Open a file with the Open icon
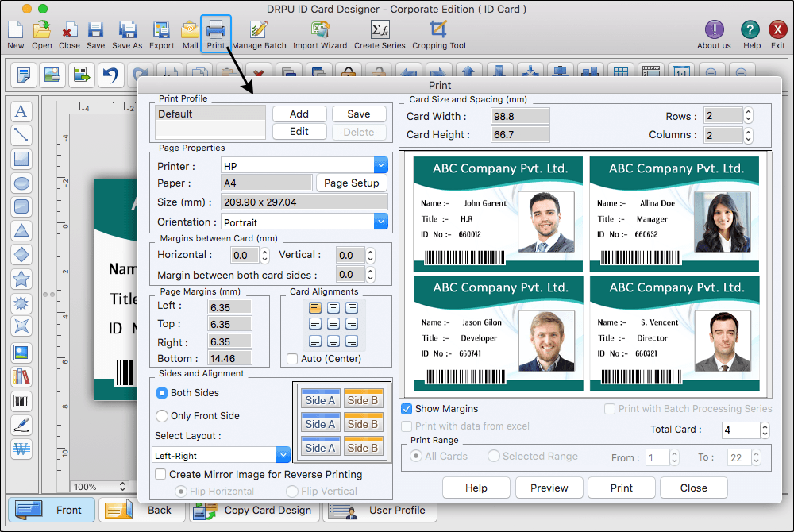This screenshot has height=532, width=794. (41, 34)
